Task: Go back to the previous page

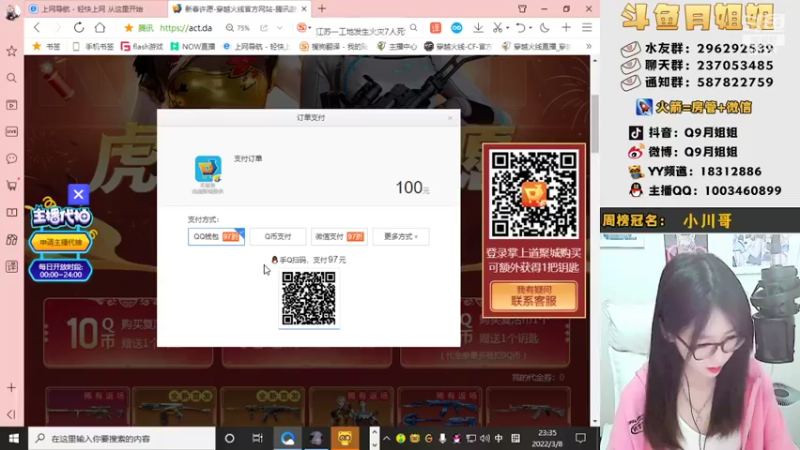Action: click(37, 28)
